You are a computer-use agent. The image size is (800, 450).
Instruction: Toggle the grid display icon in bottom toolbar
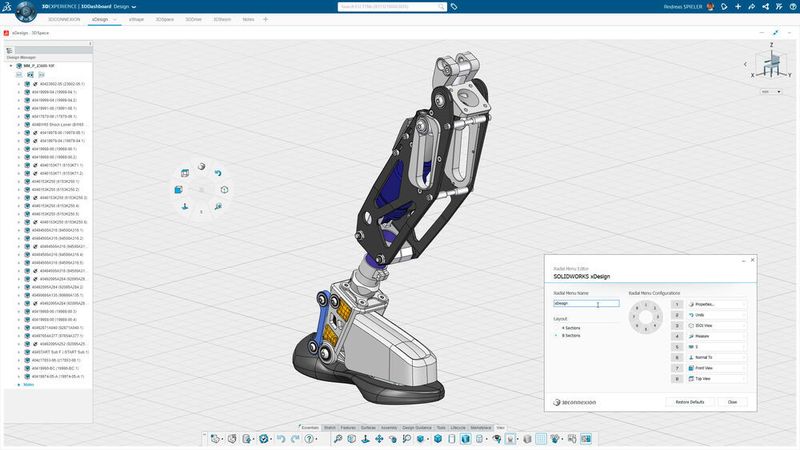pos(540,439)
